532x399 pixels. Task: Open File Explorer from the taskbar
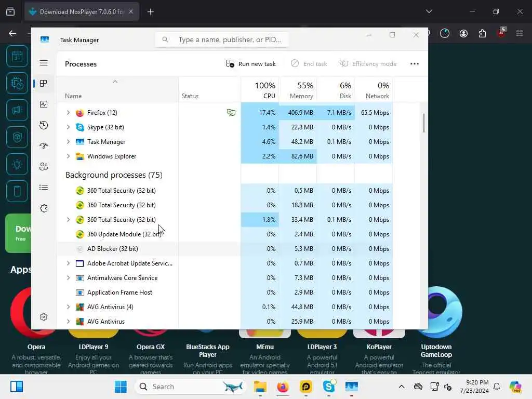[x=260, y=387]
